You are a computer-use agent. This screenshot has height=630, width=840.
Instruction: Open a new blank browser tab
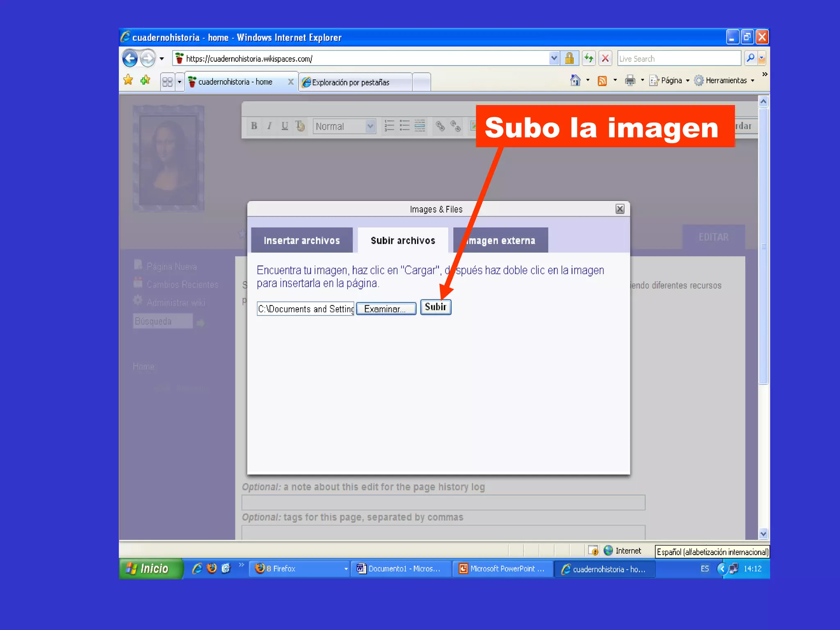421,82
